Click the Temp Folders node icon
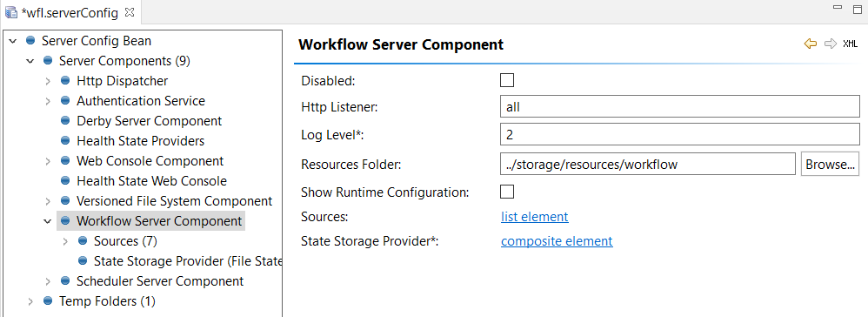Viewport: 868px width, 317px height. pos(48,301)
